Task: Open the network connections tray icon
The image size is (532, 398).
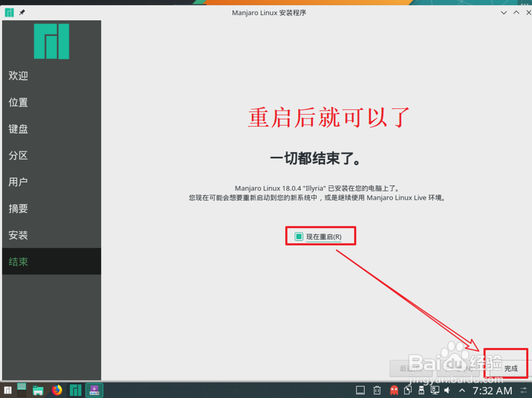Action: [x=435, y=391]
